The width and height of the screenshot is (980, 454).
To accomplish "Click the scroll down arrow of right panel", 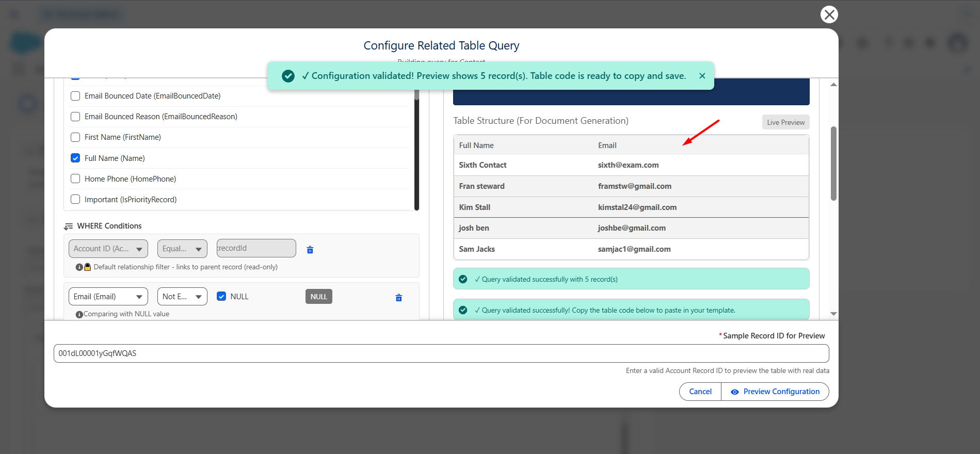I will click(x=833, y=314).
